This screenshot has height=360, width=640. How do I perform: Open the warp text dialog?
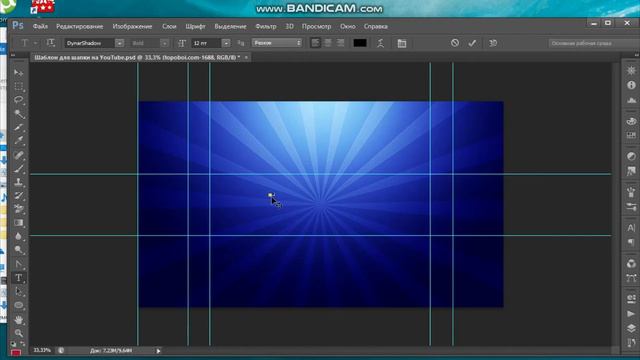tap(380, 43)
